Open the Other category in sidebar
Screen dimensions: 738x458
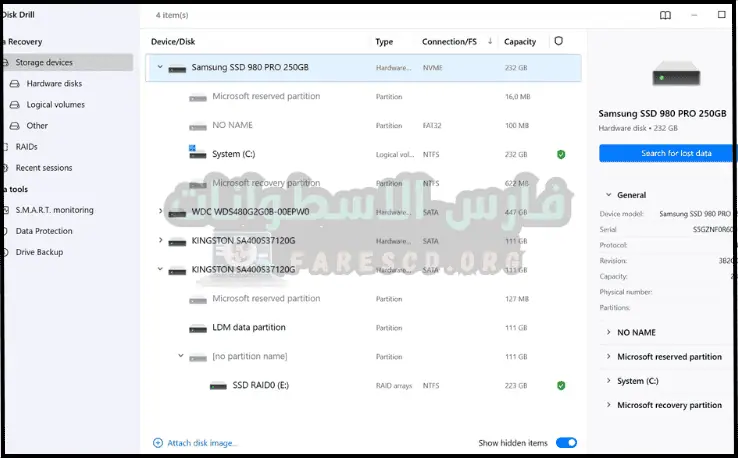click(37, 126)
